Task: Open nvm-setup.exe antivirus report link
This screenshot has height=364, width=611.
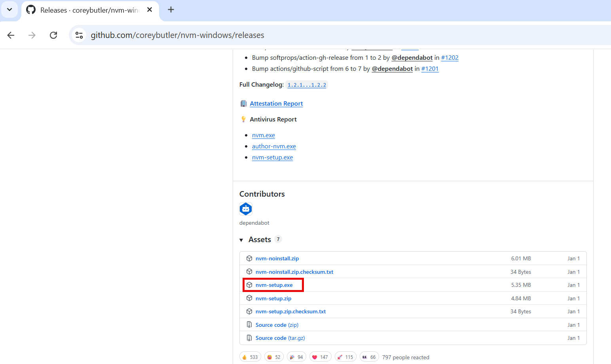Action: pyautogui.click(x=272, y=157)
